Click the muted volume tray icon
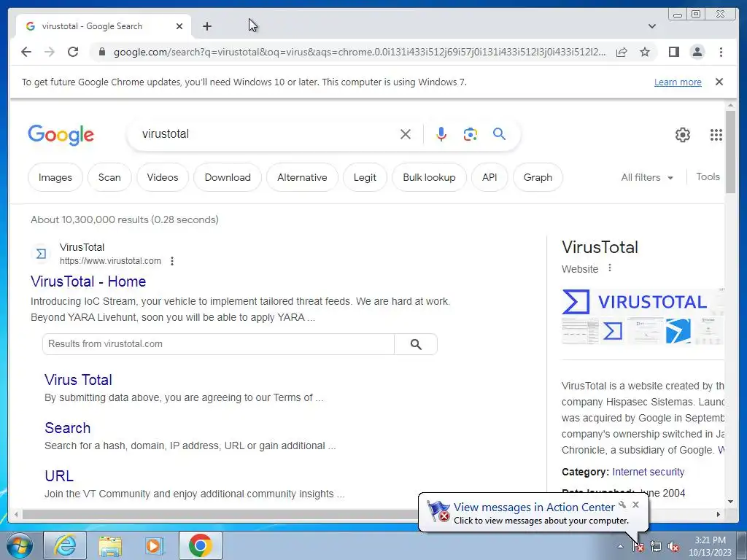This screenshot has width=747, height=560. 673,547
